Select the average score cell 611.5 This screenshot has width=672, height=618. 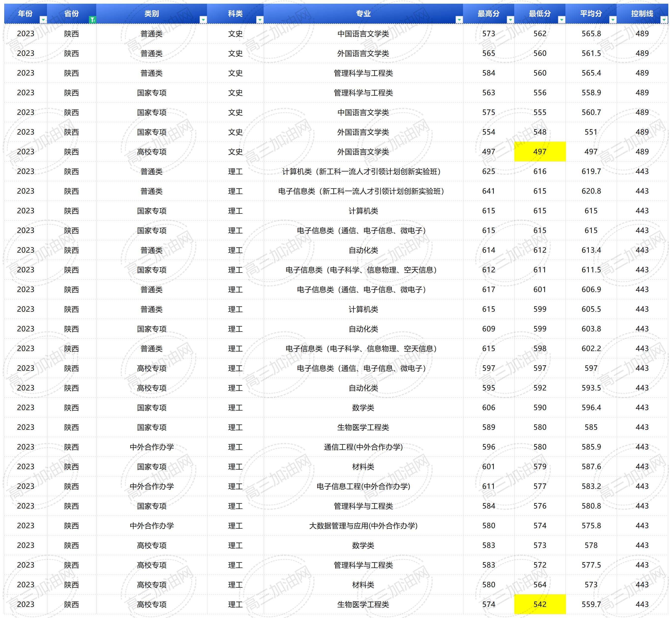591,270
